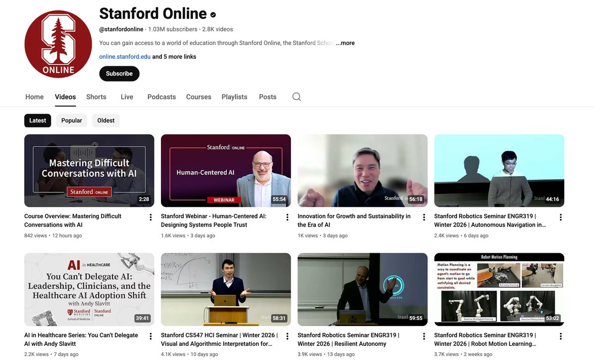
Task: Click the 2:28 duration badge
Action: pyautogui.click(x=144, y=199)
